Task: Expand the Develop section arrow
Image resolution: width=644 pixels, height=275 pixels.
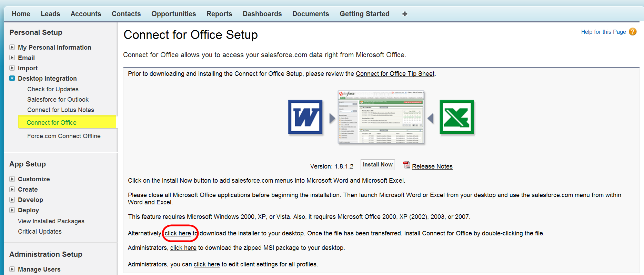Action: 12,200
